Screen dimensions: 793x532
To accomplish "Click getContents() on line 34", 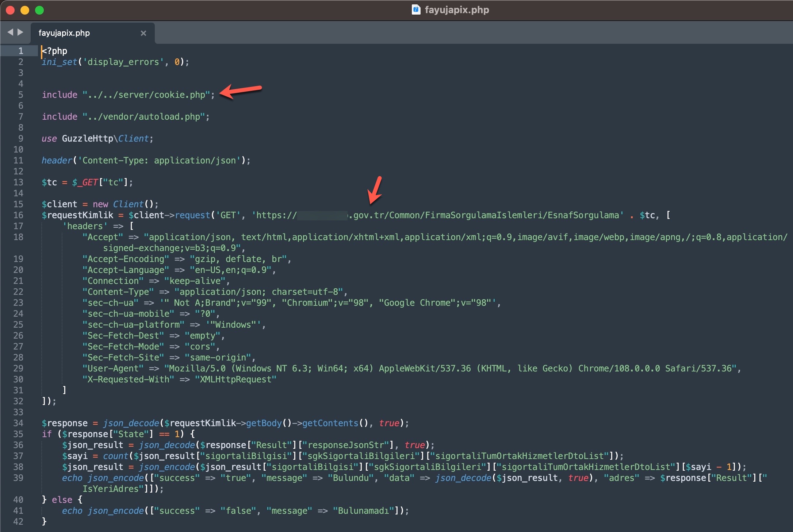I will [x=336, y=423].
